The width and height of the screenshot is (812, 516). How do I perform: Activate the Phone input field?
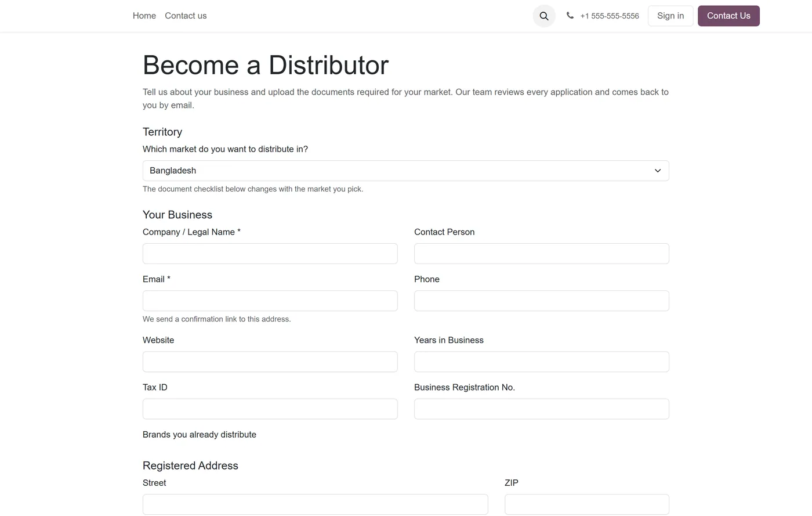[542, 301]
